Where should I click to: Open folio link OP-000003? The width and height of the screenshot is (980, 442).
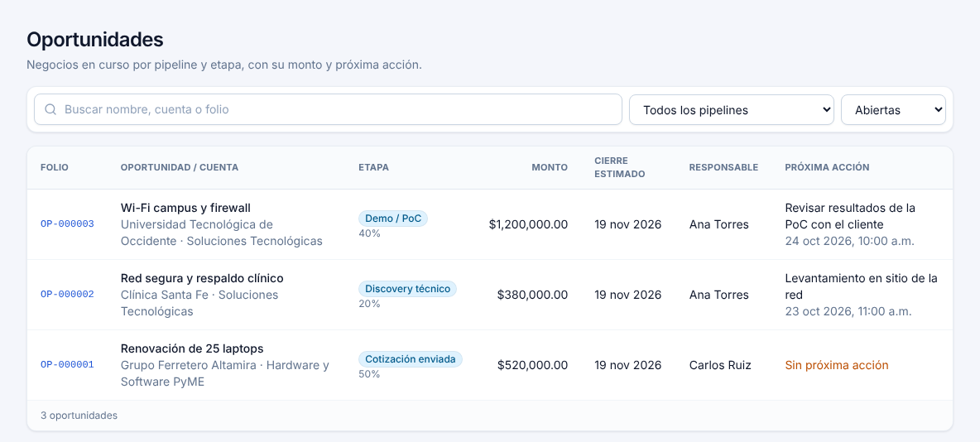point(68,223)
